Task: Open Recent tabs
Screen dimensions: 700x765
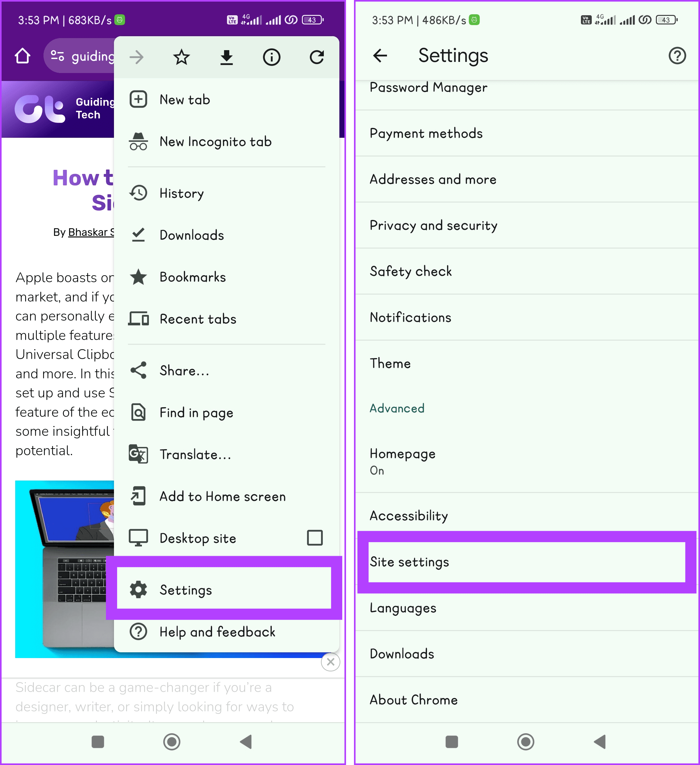Action: [x=226, y=319]
